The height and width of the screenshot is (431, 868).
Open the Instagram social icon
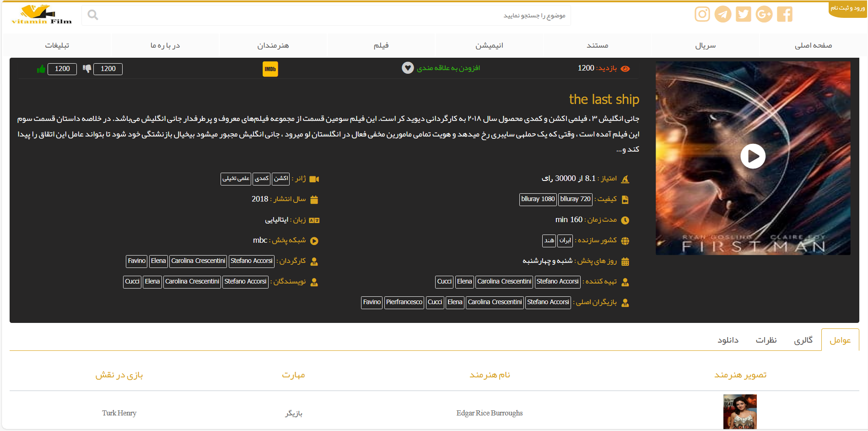coord(702,14)
